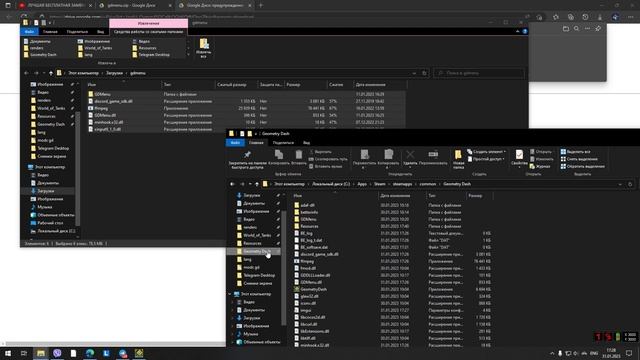Click Refresh button in Geometry Dash address bar
The image size is (640, 360).
click(x=630, y=184)
